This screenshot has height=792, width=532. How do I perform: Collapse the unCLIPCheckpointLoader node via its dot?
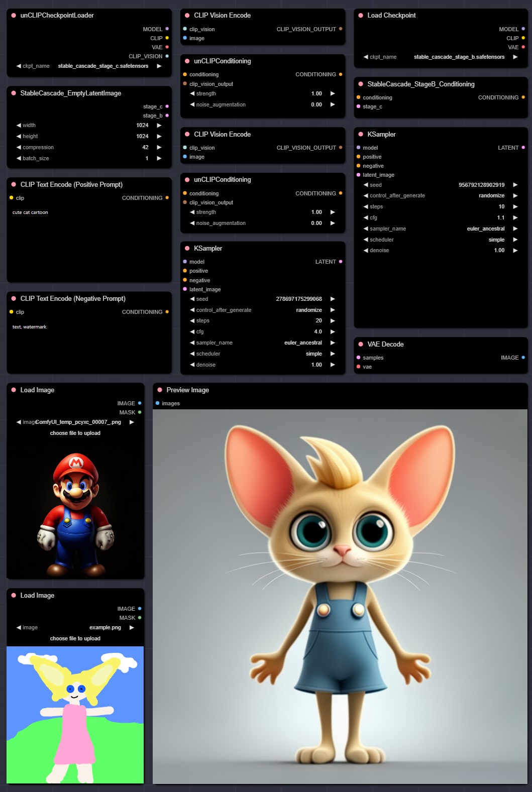click(x=14, y=16)
